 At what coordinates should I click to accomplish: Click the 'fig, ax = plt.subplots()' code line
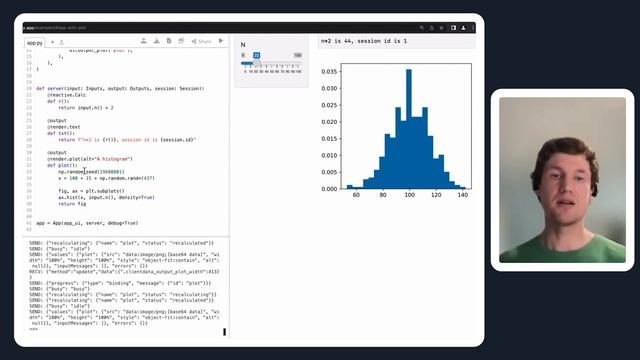click(x=91, y=191)
